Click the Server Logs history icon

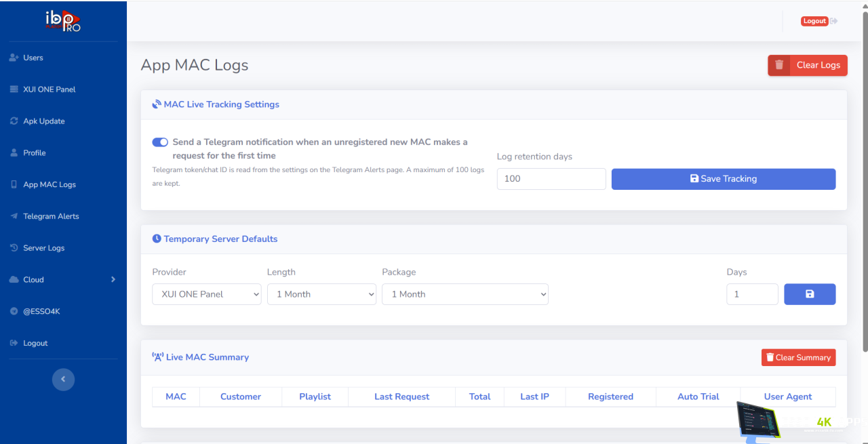[14, 248]
